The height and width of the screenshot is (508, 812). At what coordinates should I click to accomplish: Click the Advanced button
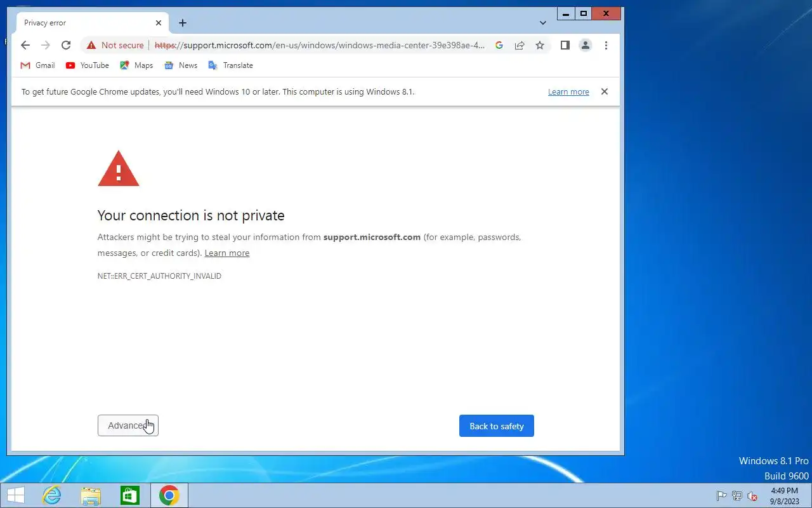pyautogui.click(x=128, y=425)
